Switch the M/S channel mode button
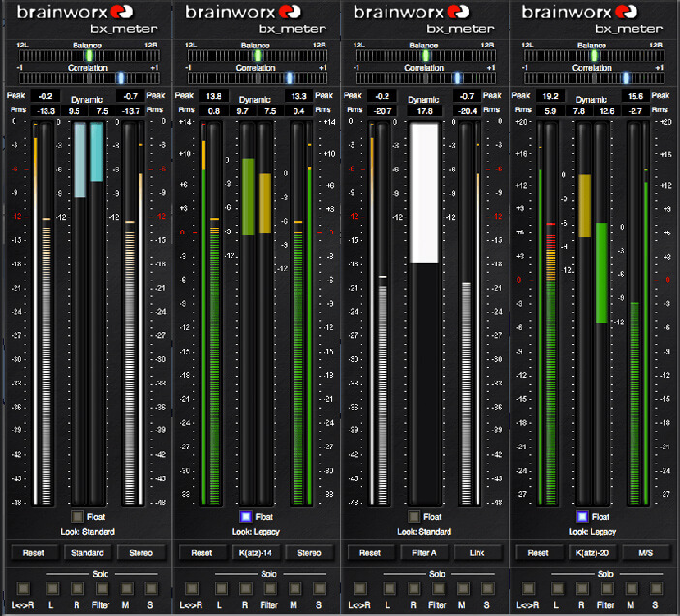The width and height of the screenshot is (680, 616). 647,553
